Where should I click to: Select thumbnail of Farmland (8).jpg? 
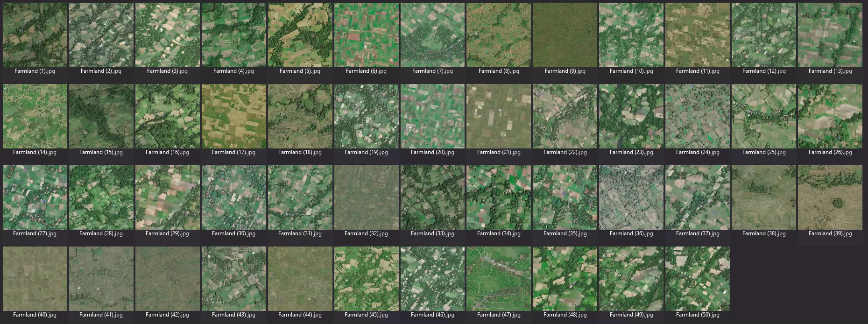point(499,35)
